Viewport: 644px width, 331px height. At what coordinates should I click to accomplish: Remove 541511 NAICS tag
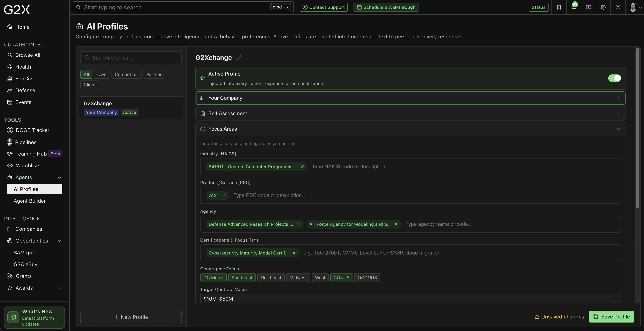point(302,167)
